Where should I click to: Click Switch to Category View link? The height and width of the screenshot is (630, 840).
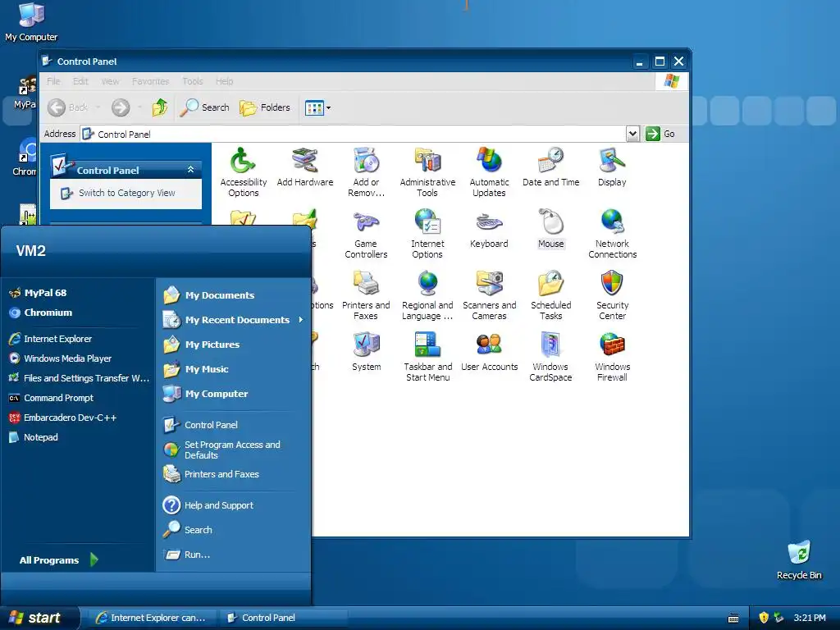coord(126,193)
